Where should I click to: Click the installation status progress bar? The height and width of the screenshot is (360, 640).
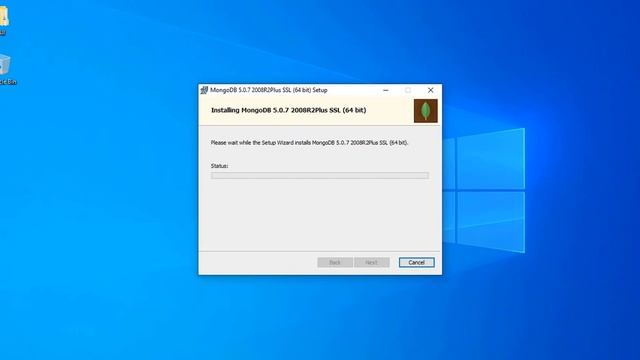(x=320, y=176)
